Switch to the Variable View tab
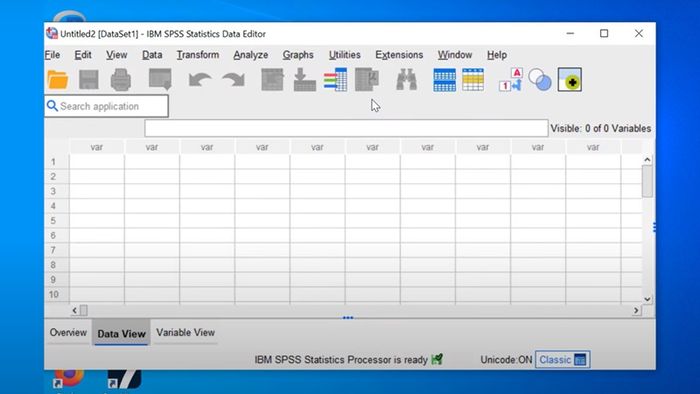Image resolution: width=700 pixels, height=394 pixels. click(x=185, y=332)
